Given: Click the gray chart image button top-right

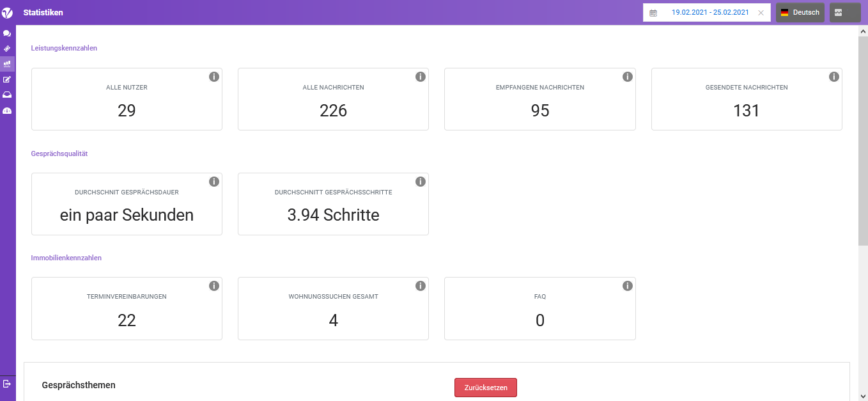Looking at the screenshot, I should pyautogui.click(x=844, y=13).
